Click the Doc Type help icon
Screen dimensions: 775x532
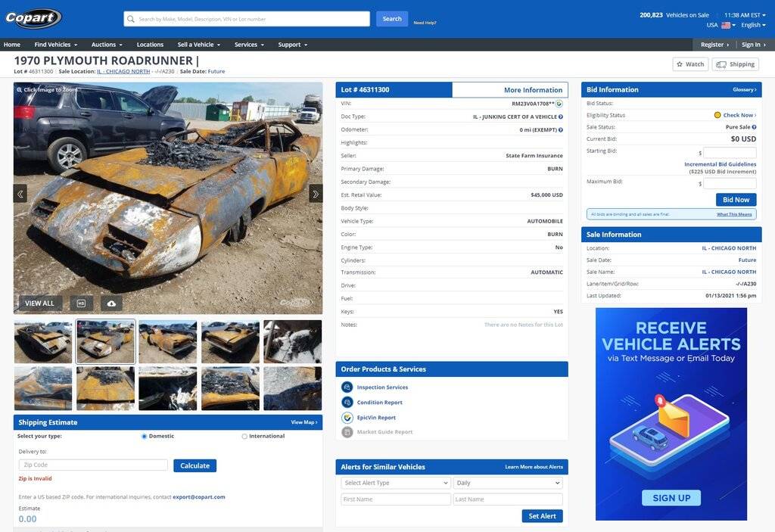561,117
